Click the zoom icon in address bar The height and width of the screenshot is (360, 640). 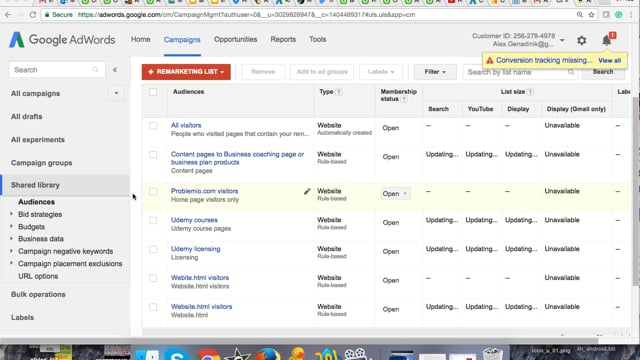pos(580,15)
